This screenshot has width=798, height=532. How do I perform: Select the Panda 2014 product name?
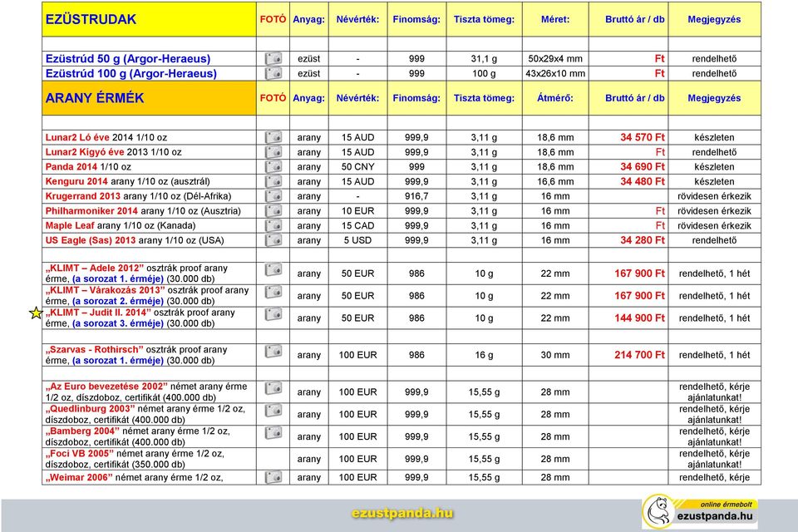pyautogui.click(x=71, y=167)
